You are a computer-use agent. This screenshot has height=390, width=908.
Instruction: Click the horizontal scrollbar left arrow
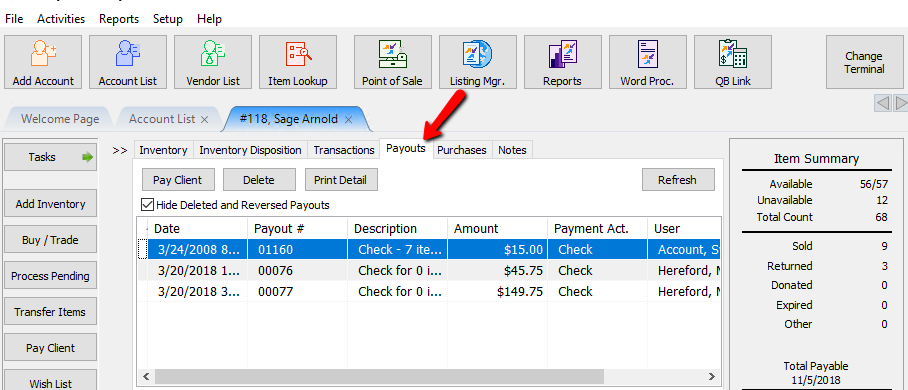click(x=146, y=377)
